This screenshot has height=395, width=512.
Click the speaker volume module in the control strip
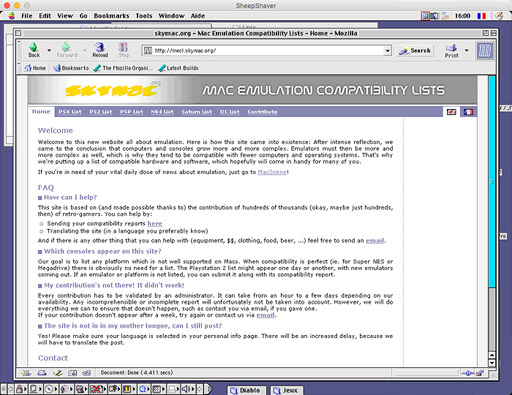tap(187, 389)
